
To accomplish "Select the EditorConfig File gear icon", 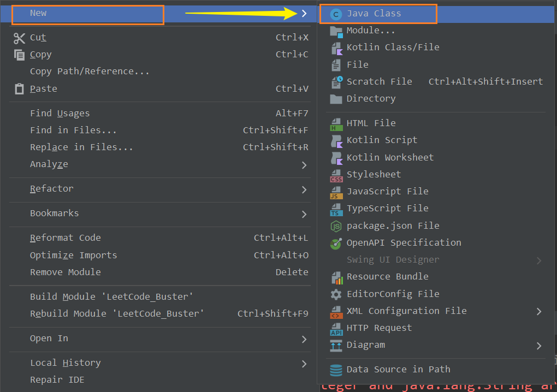I will [x=335, y=293].
